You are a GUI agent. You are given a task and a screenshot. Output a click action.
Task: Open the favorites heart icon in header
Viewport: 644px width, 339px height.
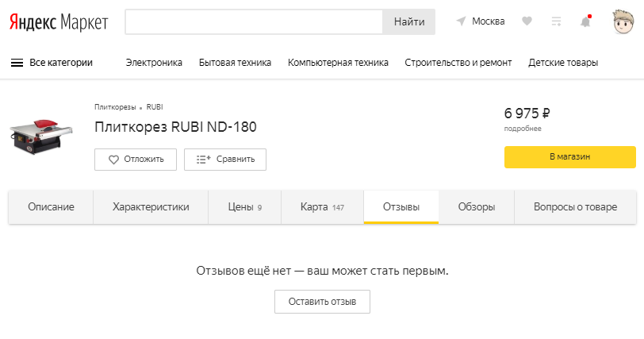[527, 21]
